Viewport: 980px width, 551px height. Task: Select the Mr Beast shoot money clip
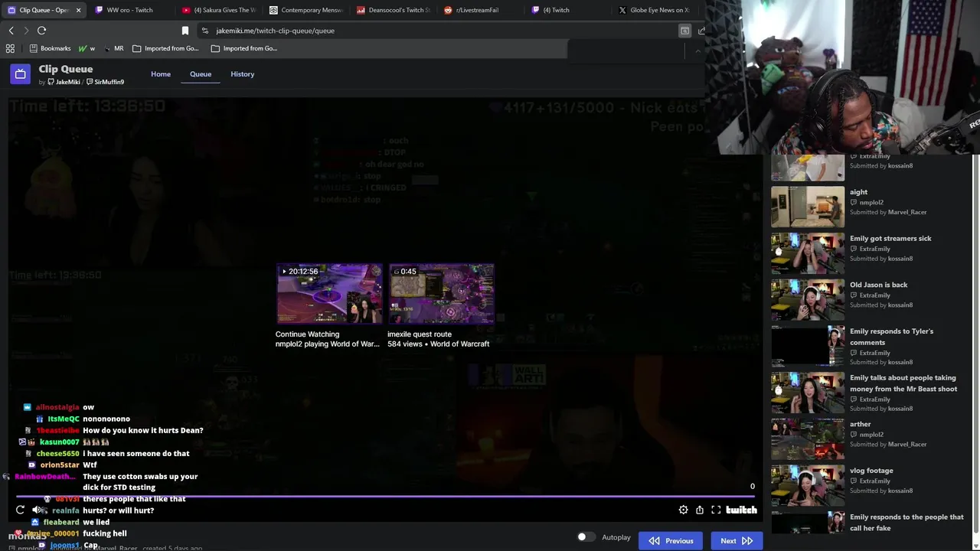point(870,393)
